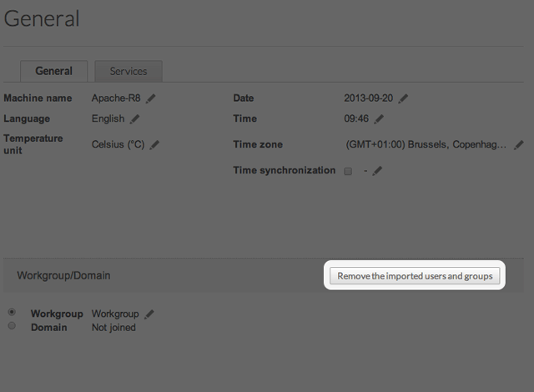This screenshot has height=392, width=534.
Task: Select the Workgroup radio button
Action: point(12,313)
